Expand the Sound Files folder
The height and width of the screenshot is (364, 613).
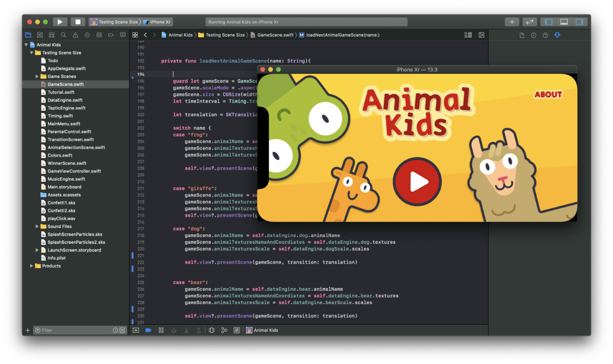[x=37, y=226]
